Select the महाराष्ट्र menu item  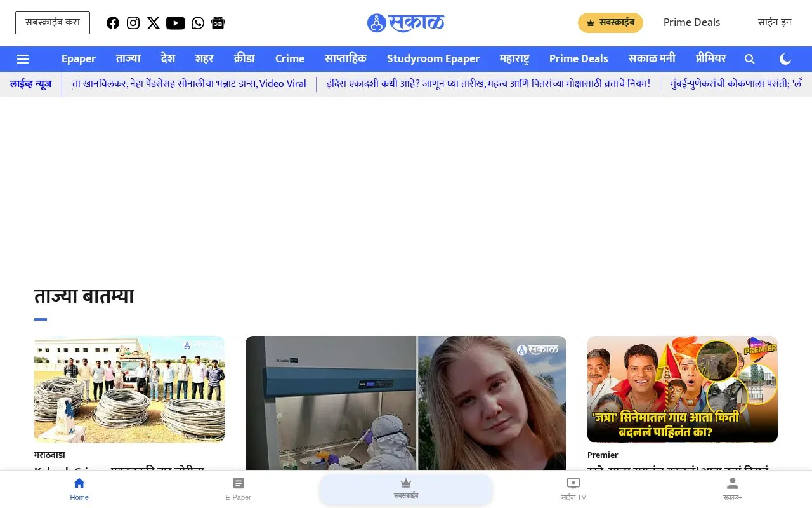pyautogui.click(x=514, y=59)
